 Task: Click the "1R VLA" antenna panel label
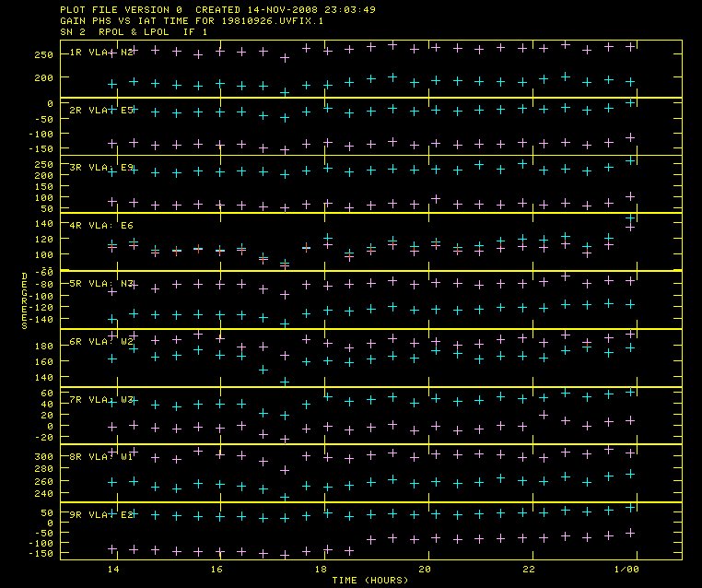[103, 53]
